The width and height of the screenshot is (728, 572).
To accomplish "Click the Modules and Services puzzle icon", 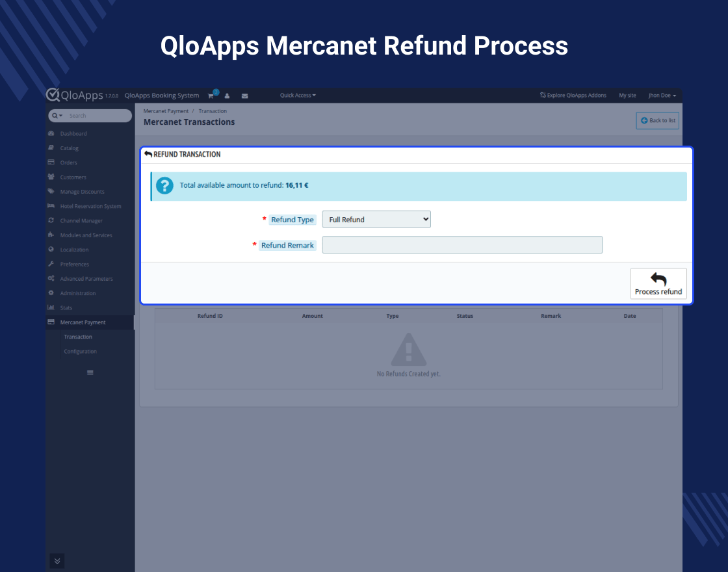I will tap(51, 235).
